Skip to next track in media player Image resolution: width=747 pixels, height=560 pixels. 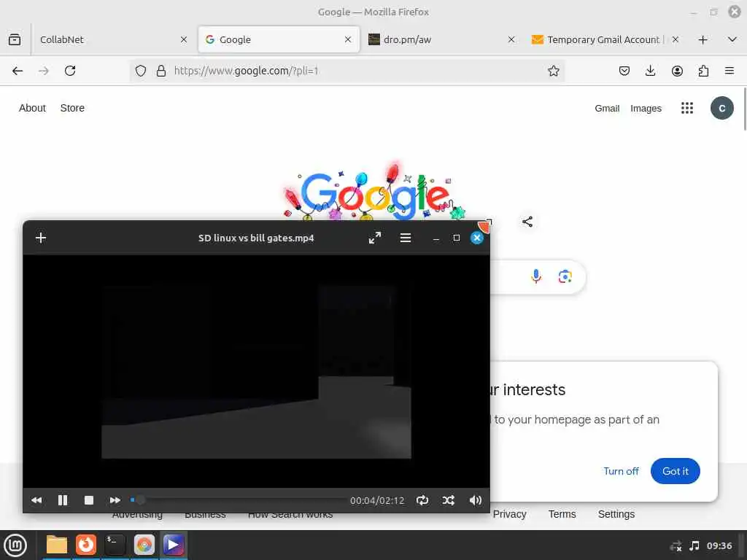[115, 500]
